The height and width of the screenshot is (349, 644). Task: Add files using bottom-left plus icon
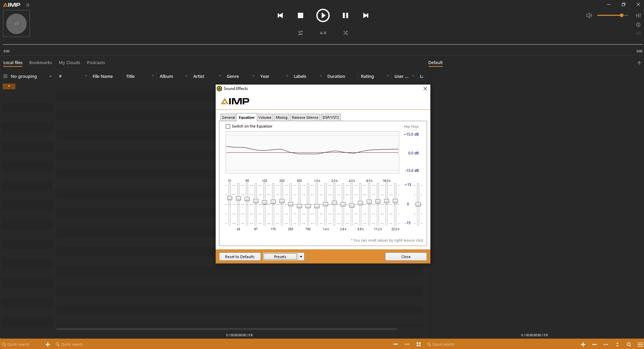(x=48, y=344)
